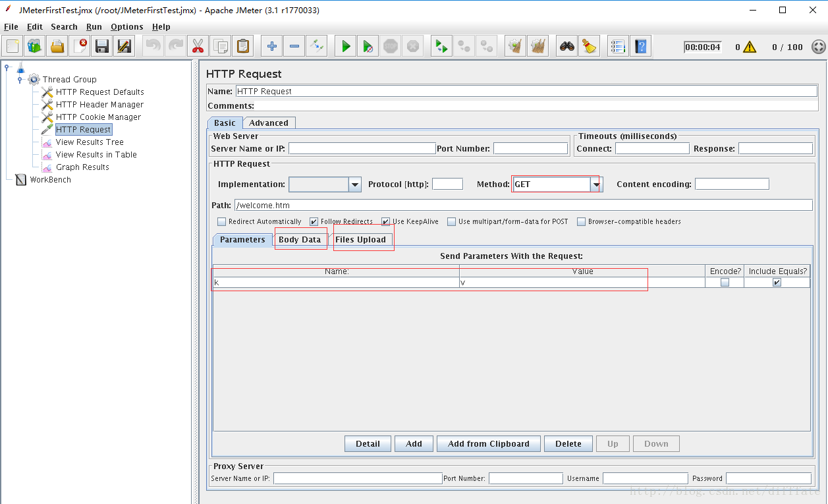Click the Delete parameter button
Screen dimensions: 828x504
click(x=568, y=444)
